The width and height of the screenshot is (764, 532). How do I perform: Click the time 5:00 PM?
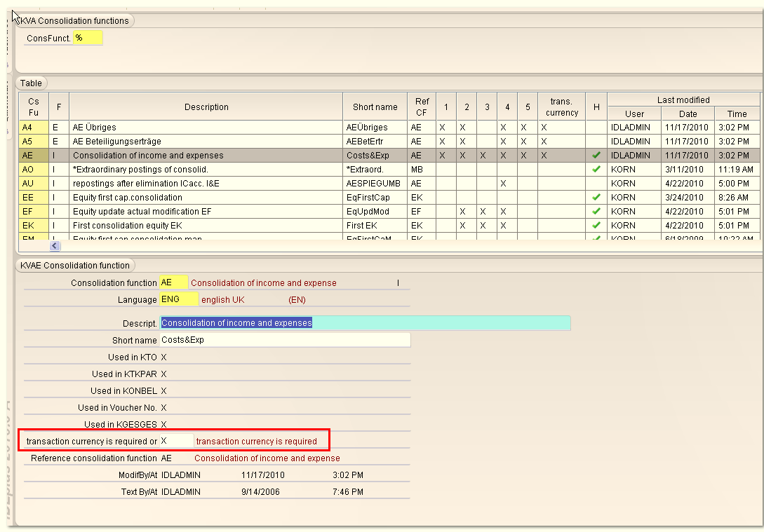(x=733, y=184)
